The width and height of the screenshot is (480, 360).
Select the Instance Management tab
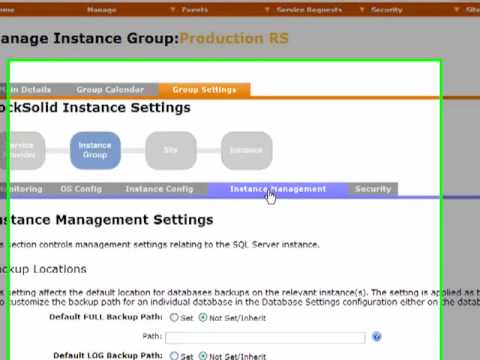tap(278, 189)
